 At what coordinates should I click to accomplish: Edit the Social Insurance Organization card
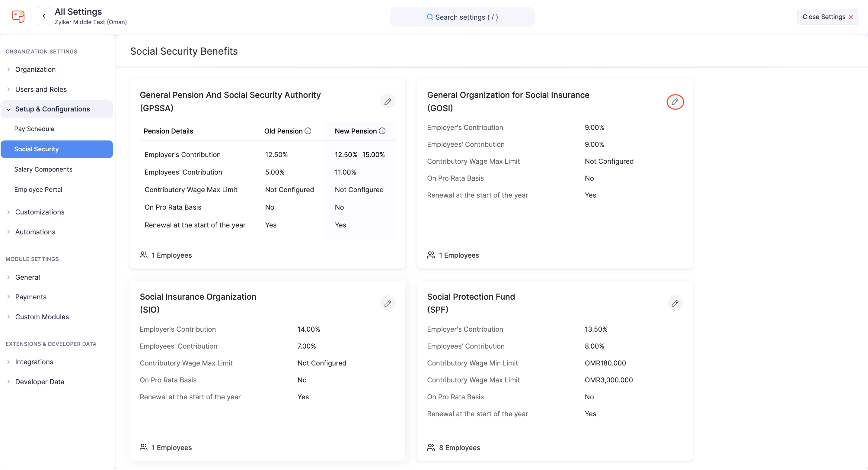click(x=388, y=303)
